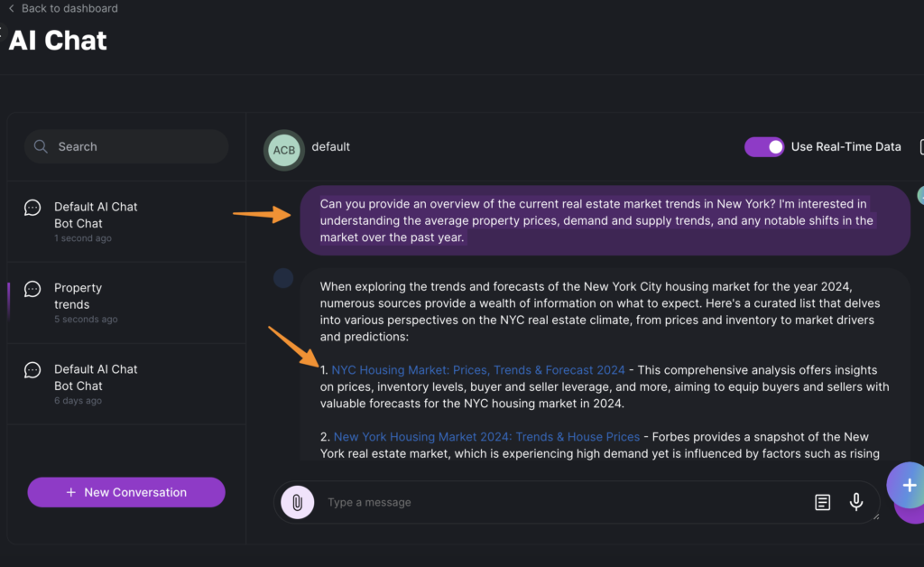
Task: Start a New Conversation
Action: click(126, 492)
